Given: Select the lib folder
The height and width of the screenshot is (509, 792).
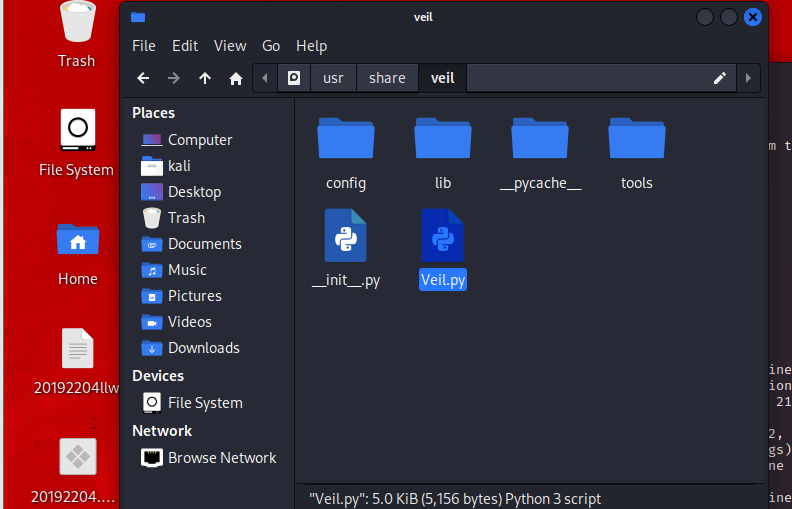Looking at the screenshot, I should click(x=443, y=154).
